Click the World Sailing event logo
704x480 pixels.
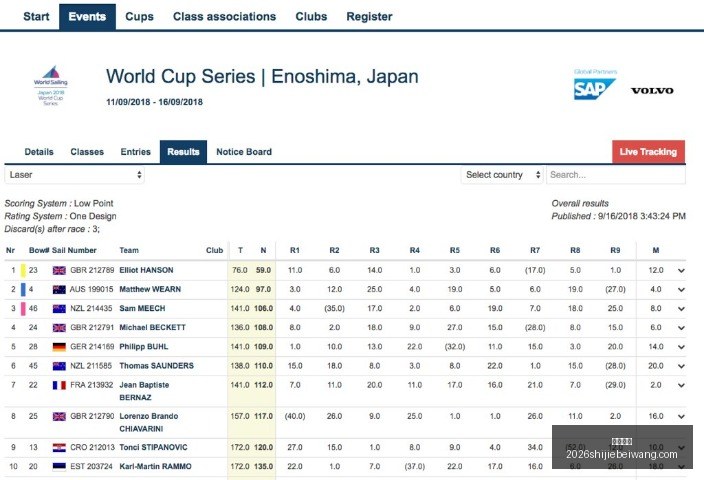tap(51, 85)
